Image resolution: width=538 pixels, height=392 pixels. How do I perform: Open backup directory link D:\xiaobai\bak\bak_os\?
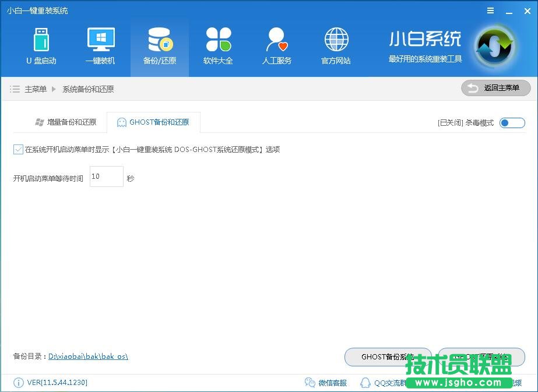[87, 356]
